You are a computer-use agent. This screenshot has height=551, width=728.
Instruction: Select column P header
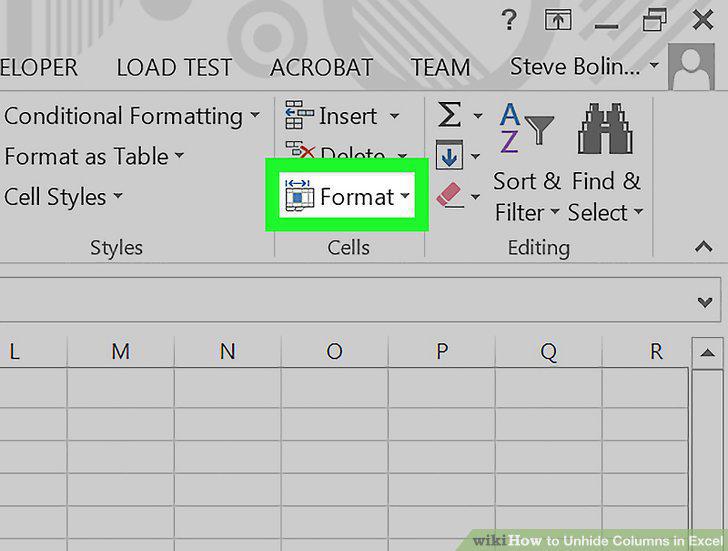pyautogui.click(x=442, y=351)
